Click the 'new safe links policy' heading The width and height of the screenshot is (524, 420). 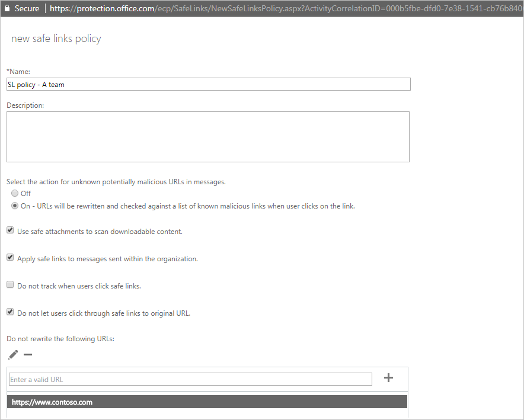(56, 39)
